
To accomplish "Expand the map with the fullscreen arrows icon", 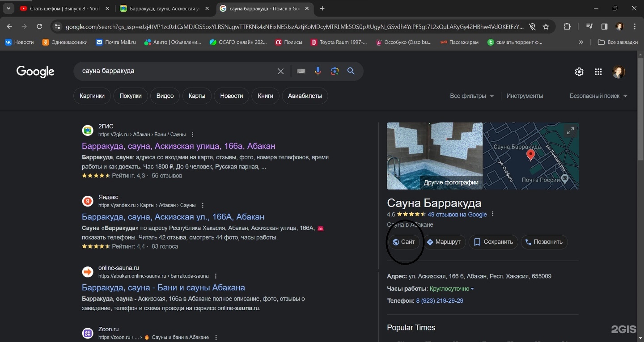I will (x=570, y=131).
